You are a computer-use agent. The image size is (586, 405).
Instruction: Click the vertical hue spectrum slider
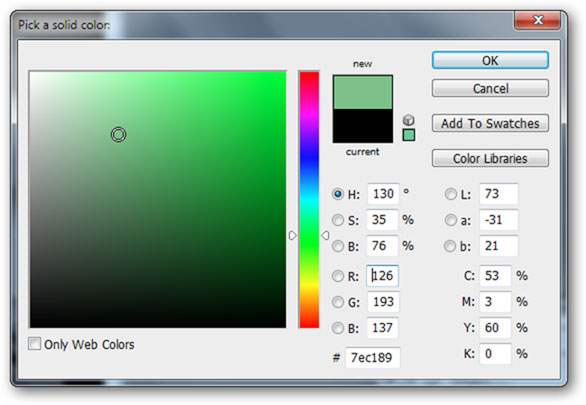tap(309, 200)
